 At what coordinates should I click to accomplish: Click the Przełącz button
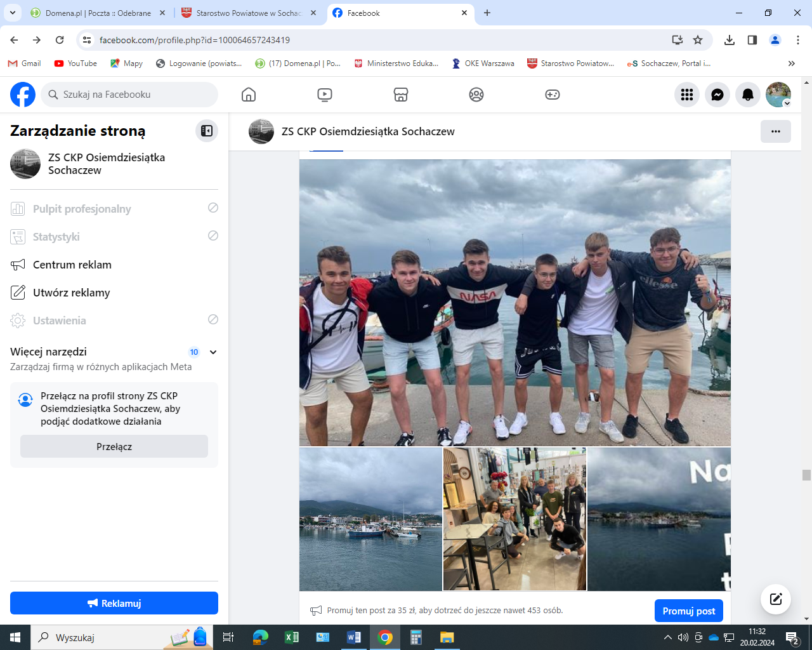click(114, 446)
